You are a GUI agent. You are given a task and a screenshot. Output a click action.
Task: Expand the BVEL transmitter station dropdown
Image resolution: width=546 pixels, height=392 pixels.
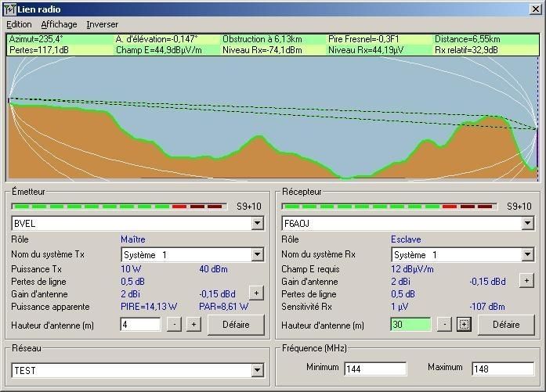[257, 223]
